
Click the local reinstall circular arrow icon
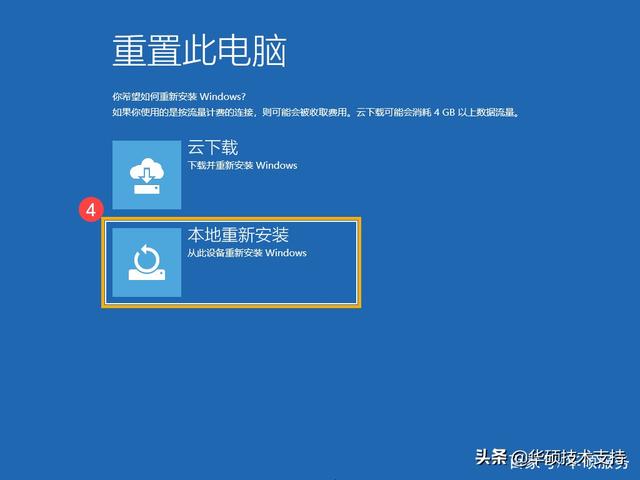point(147,262)
